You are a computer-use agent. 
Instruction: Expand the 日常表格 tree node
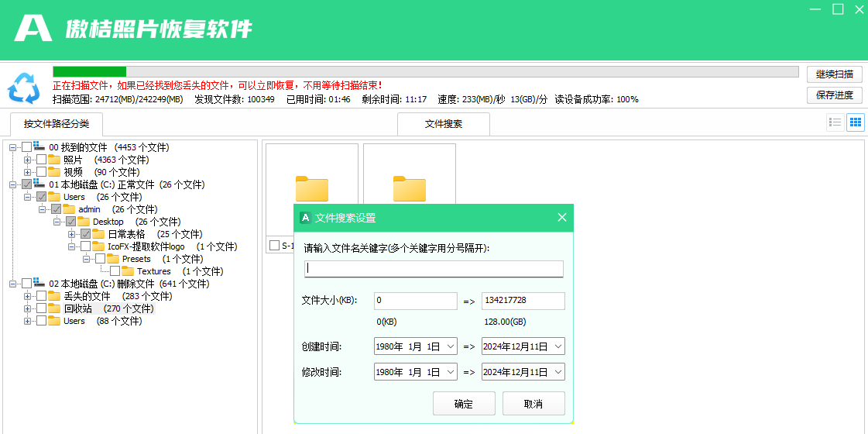point(71,234)
